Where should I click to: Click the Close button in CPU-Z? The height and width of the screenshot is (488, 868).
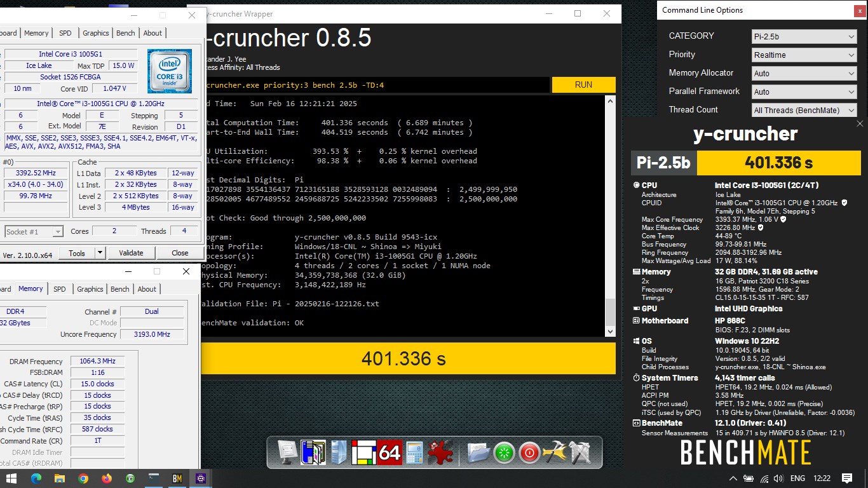tap(180, 253)
